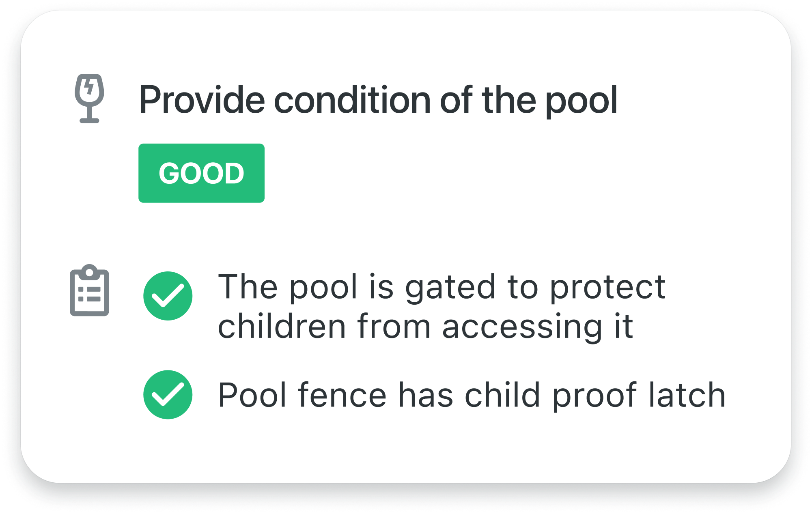The height and width of the screenshot is (514, 812).
Task: Click the clipboard checklist icon
Action: 89,290
